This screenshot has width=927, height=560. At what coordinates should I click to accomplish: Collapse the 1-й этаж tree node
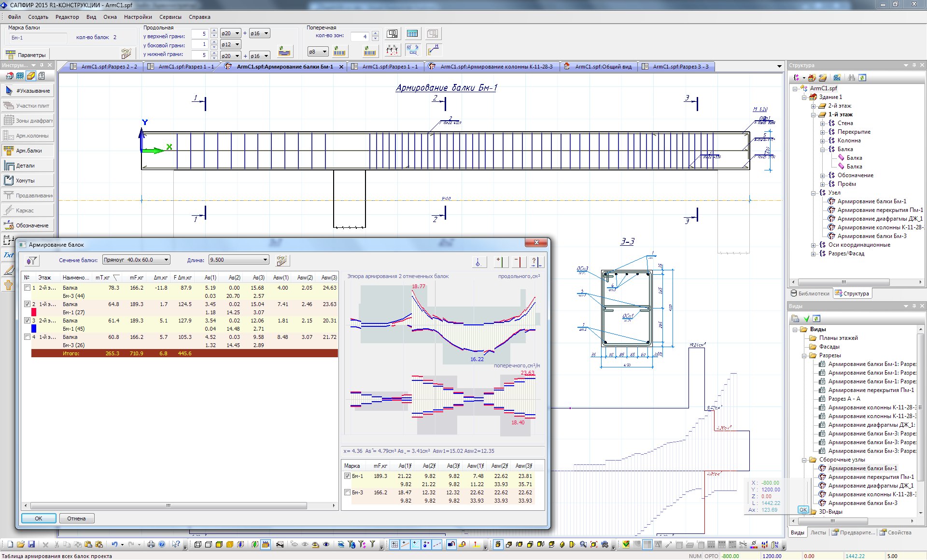814,115
